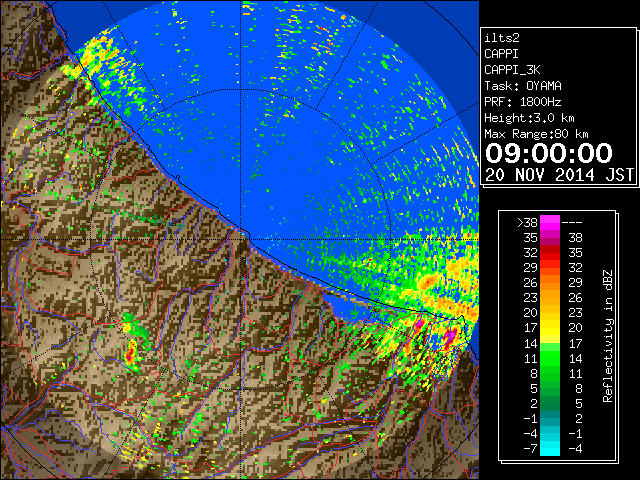Click the "ilts2" product label
This screenshot has height=480, width=640.
click(502, 38)
